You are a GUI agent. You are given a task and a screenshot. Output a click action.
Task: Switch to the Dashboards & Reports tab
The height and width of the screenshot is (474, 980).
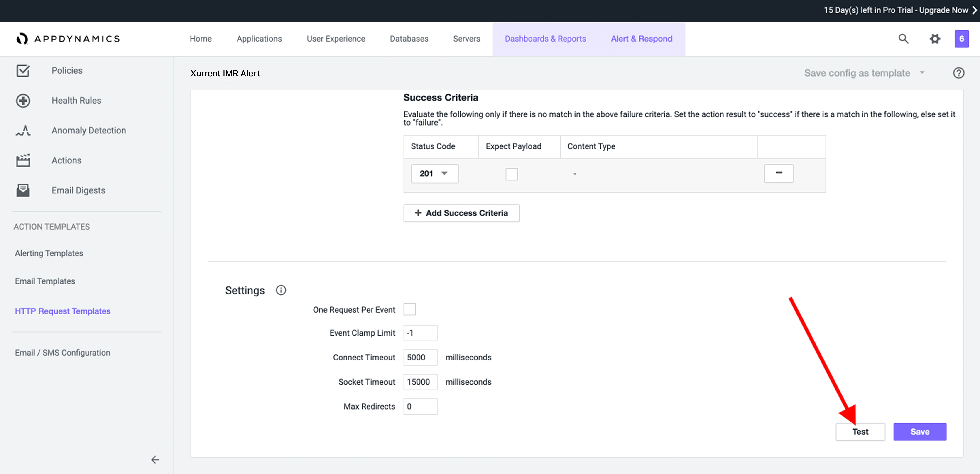click(x=545, y=38)
